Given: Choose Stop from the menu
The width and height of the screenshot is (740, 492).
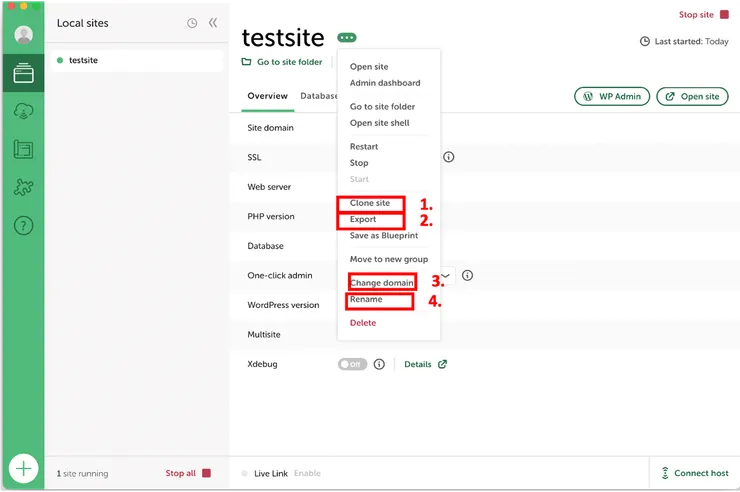Looking at the screenshot, I should 359,163.
